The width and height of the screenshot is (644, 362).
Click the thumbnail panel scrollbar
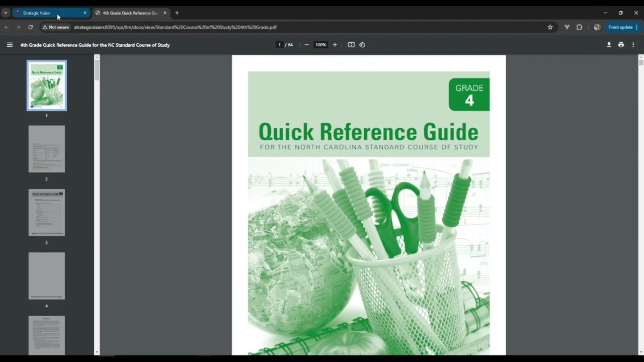point(97,70)
